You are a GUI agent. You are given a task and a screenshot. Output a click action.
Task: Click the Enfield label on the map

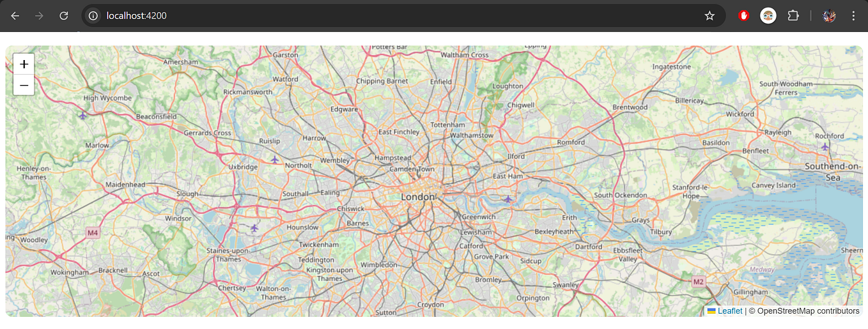(x=441, y=82)
